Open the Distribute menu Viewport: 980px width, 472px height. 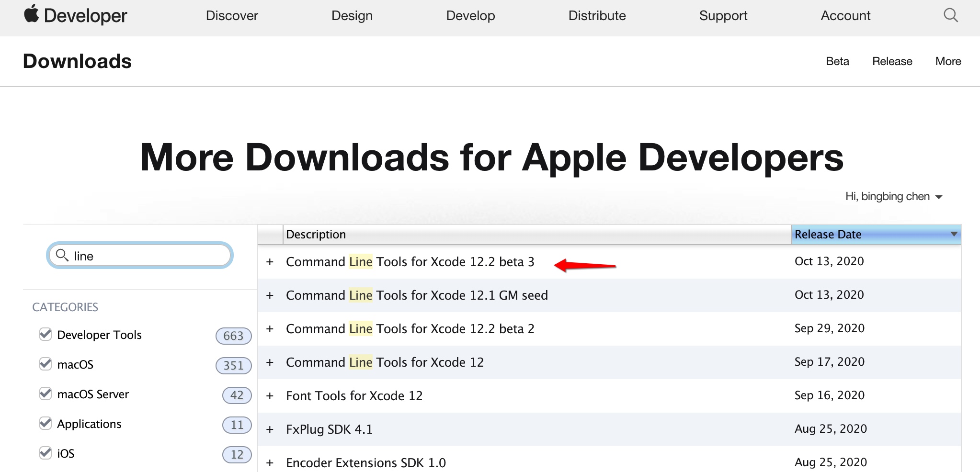pyautogui.click(x=597, y=16)
